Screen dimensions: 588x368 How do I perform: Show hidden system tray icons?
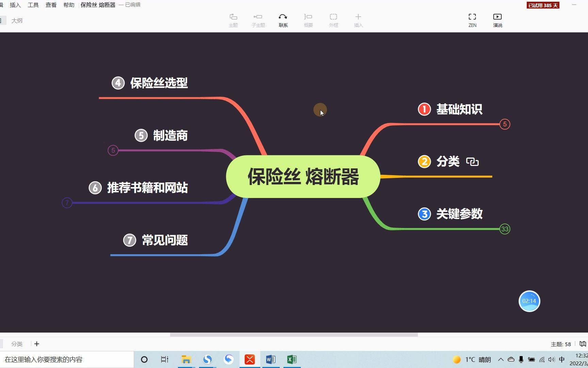(x=501, y=359)
